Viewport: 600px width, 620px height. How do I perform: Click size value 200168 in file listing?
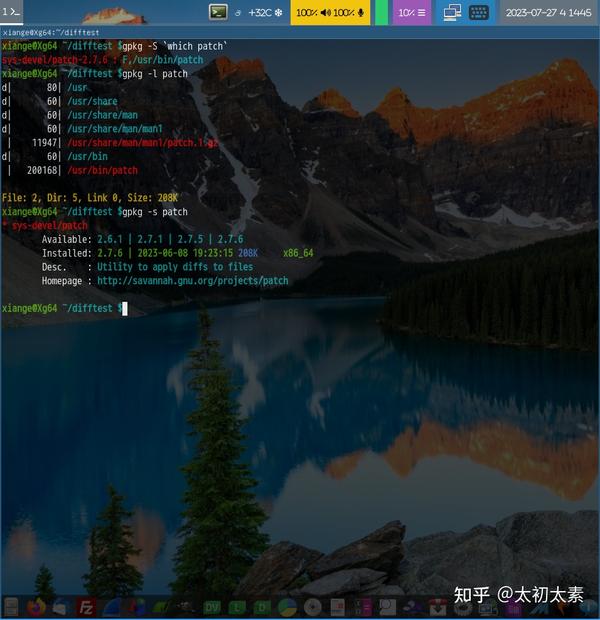pyautogui.click(x=42, y=170)
